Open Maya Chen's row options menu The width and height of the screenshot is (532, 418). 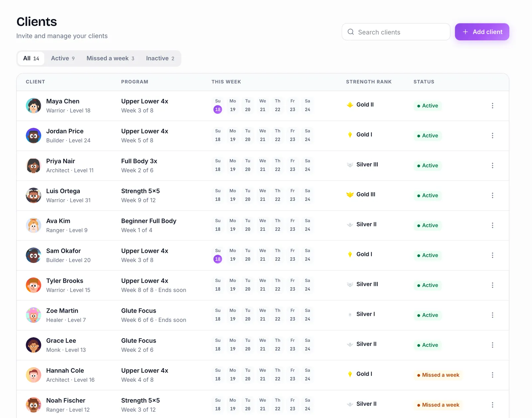click(x=492, y=106)
